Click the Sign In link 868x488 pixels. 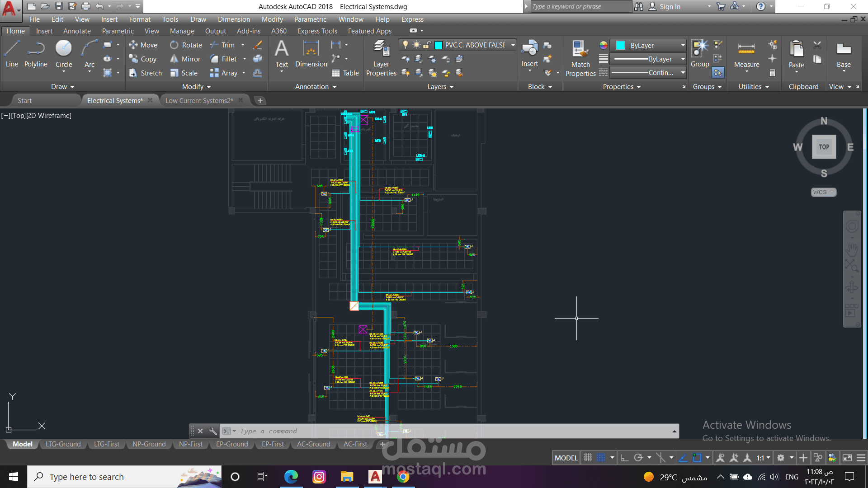[670, 6]
